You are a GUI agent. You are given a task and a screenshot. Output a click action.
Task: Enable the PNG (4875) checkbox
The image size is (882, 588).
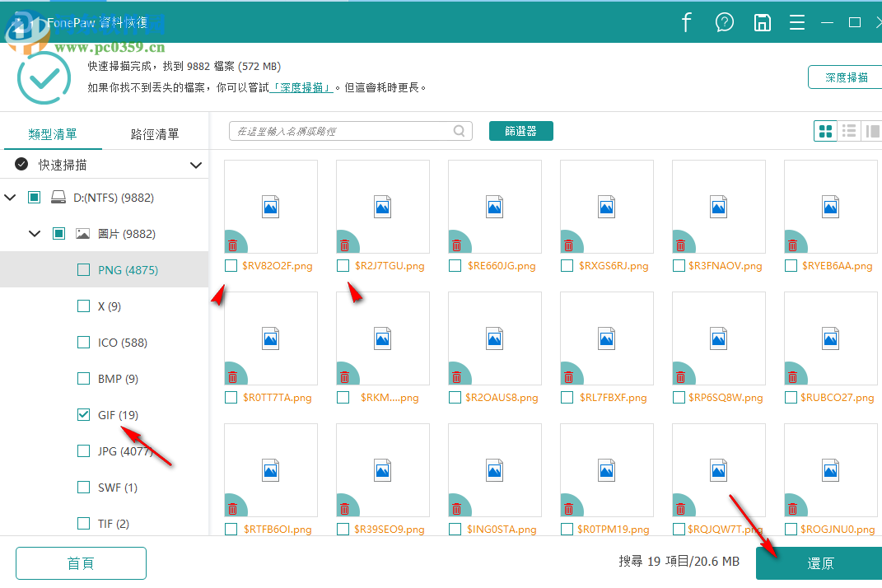(83, 269)
